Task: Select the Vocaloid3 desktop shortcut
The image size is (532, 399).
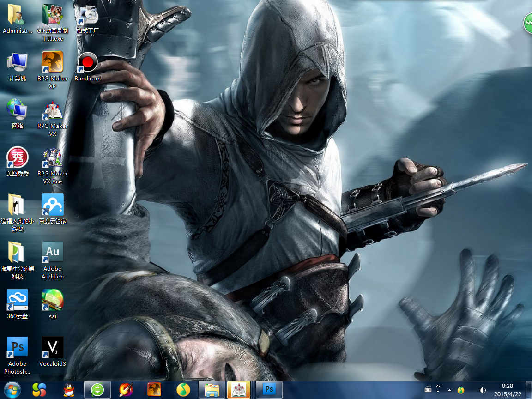Action: point(53,352)
